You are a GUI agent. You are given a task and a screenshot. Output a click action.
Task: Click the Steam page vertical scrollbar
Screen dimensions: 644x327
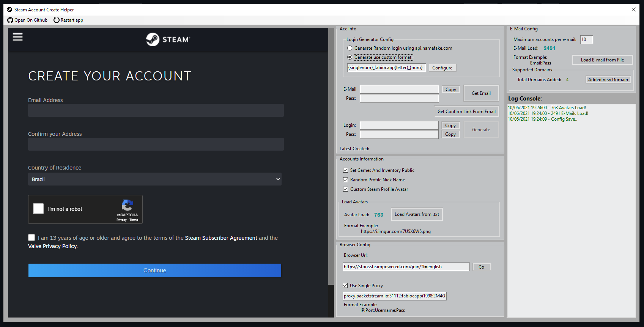[331, 156]
